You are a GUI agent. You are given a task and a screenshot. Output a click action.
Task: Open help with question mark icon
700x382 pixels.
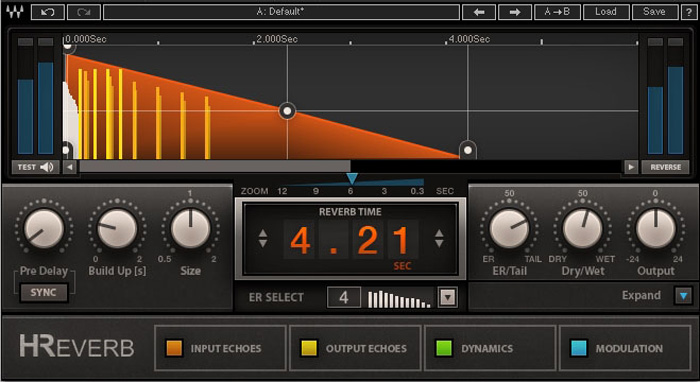[689, 12]
